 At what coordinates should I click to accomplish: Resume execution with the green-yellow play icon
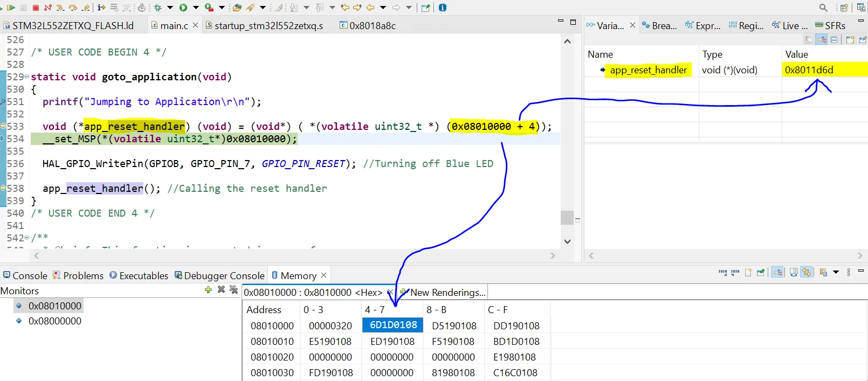pyautogui.click(x=10, y=8)
